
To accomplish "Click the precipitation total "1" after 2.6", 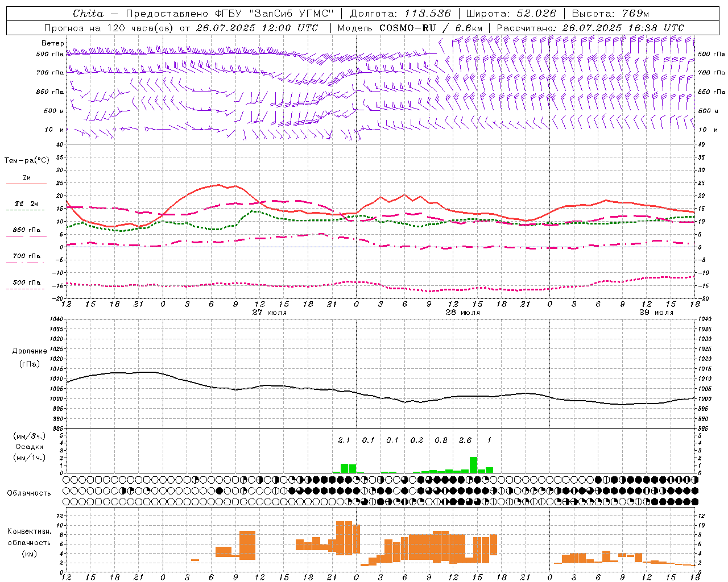I will (489, 440).
